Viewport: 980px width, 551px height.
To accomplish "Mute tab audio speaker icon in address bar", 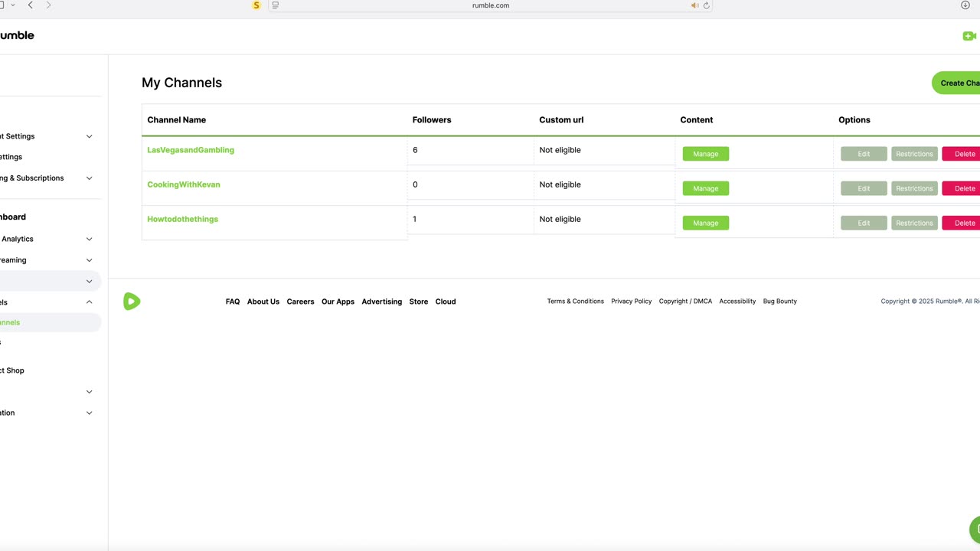I will click(694, 5).
